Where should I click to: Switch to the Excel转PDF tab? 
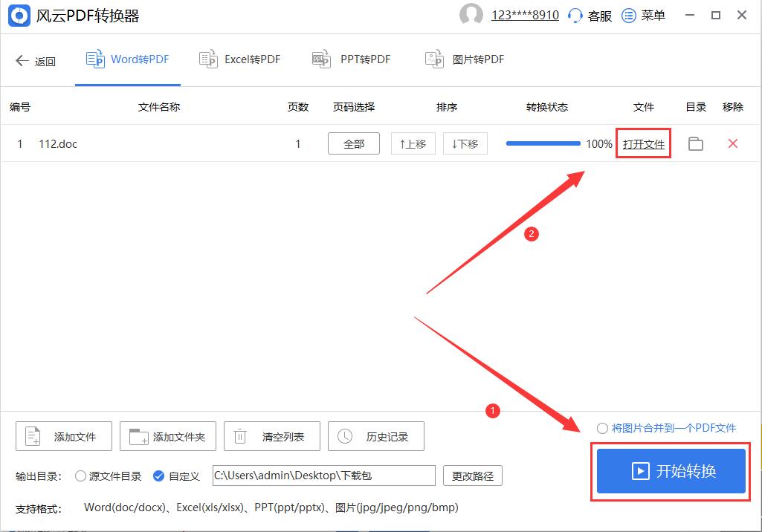click(x=239, y=59)
